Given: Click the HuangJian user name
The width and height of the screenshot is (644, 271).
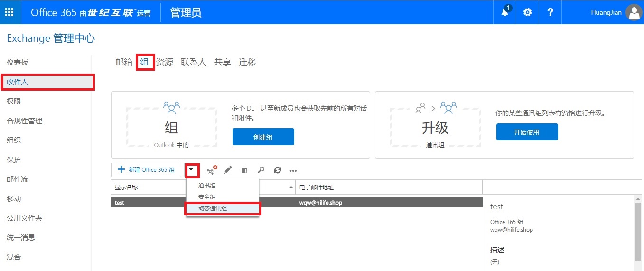Looking at the screenshot, I should tap(606, 12).
